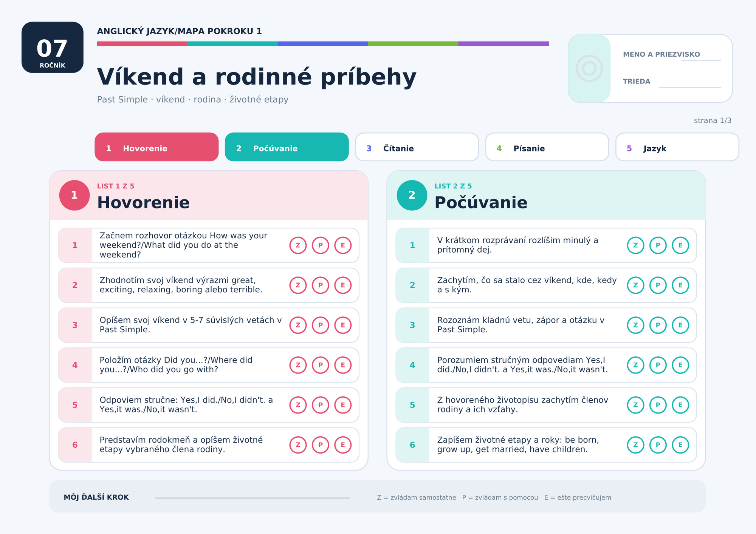Switch to the Písanie tab
The width and height of the screenshot is (756, 534).
tap(547, 147)
